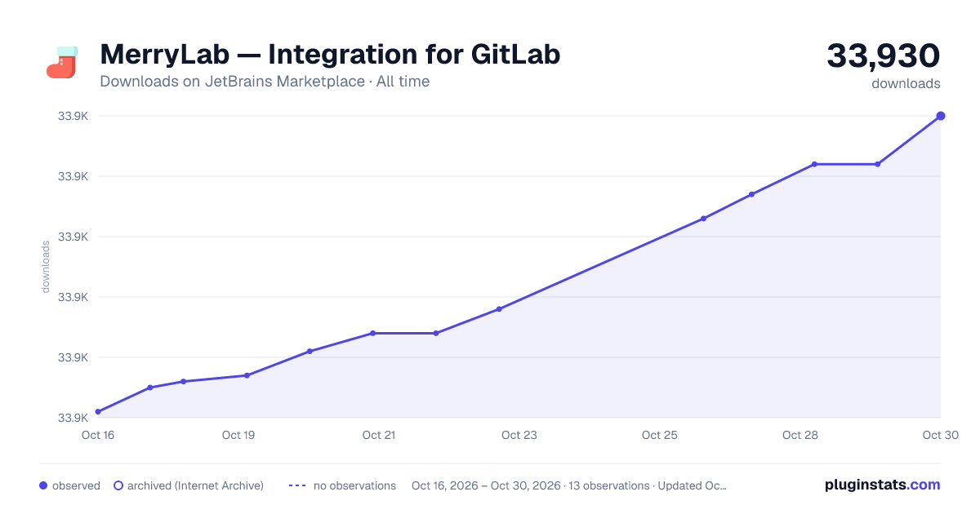Click the vertical downloads y-axis title
The height and width of the screenshot is (514, 980).
point(46,267)
